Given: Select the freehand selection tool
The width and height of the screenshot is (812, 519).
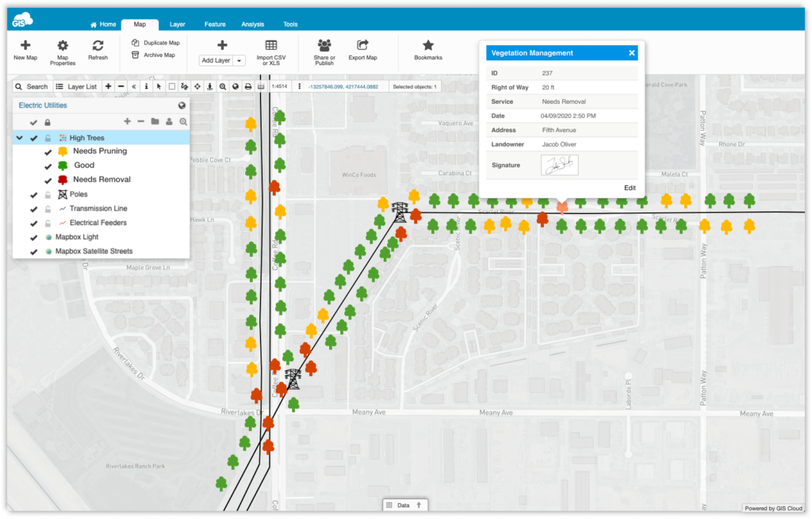Looking at the screenshot, I should tap(184, 86).
